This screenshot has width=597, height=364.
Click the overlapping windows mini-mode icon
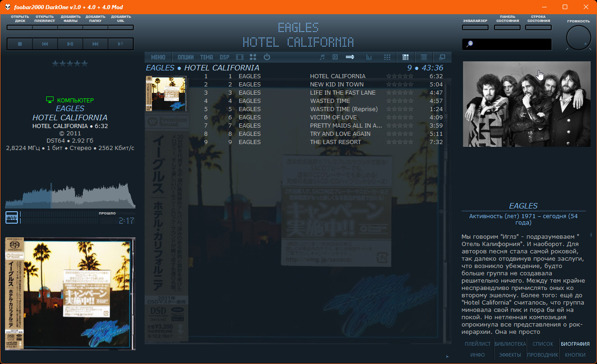pyautogui.click(x=442, y=57)
